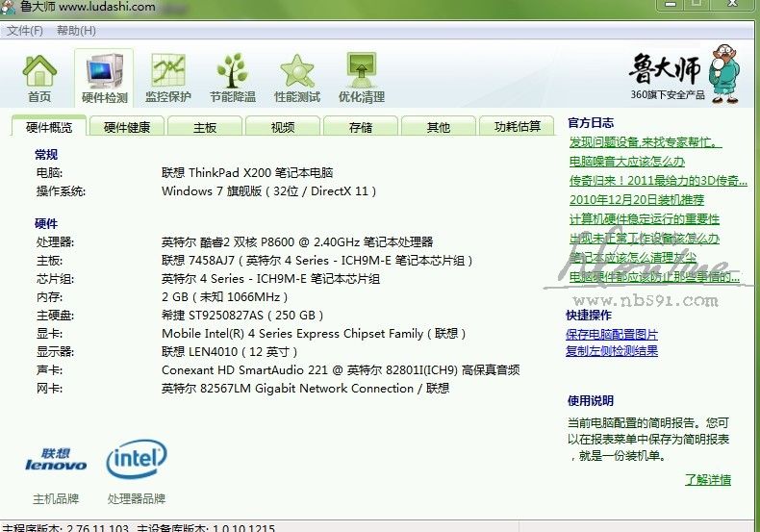Open the 帮助(H) menu
This screenshot has width=760, height=532.
(x=76, y=31)
